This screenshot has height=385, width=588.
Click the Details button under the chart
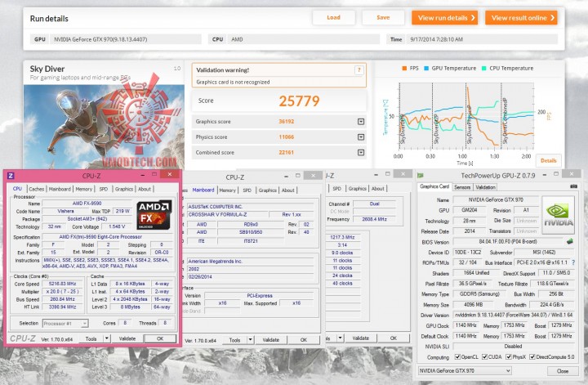pos(548,160)
